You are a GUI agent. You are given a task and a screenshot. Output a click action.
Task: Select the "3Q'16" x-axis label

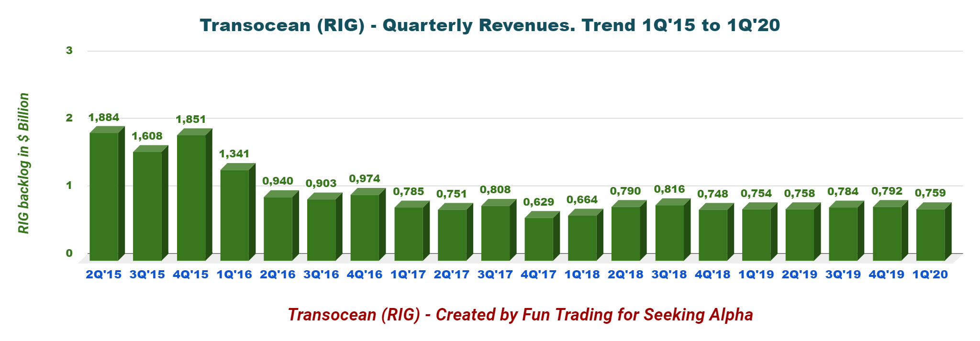pyautogui.click(x=321, y=275)
